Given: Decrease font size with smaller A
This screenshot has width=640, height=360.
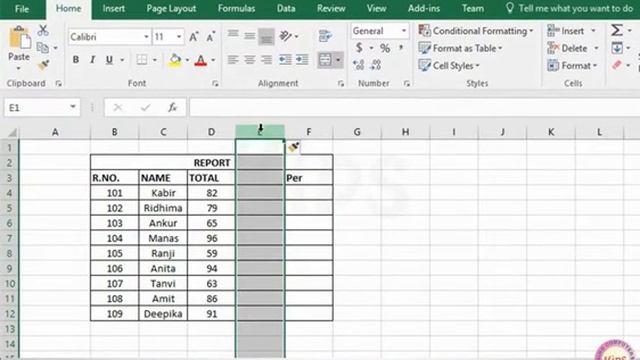Looking at the screenshot, I should pos(210,37).
